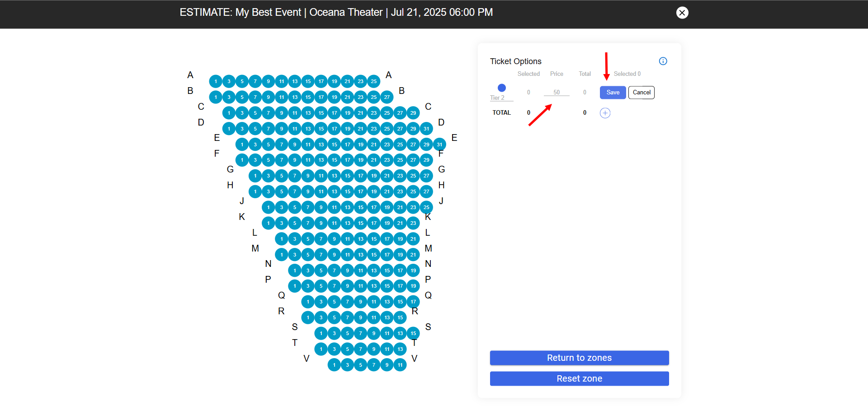
Task: Select seat 27 in row B
Action: point(387,97)
